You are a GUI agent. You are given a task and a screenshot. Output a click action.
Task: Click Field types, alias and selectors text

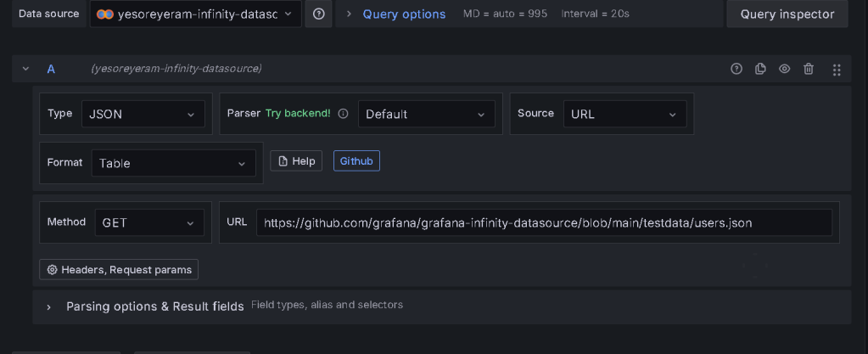point(328,305)
